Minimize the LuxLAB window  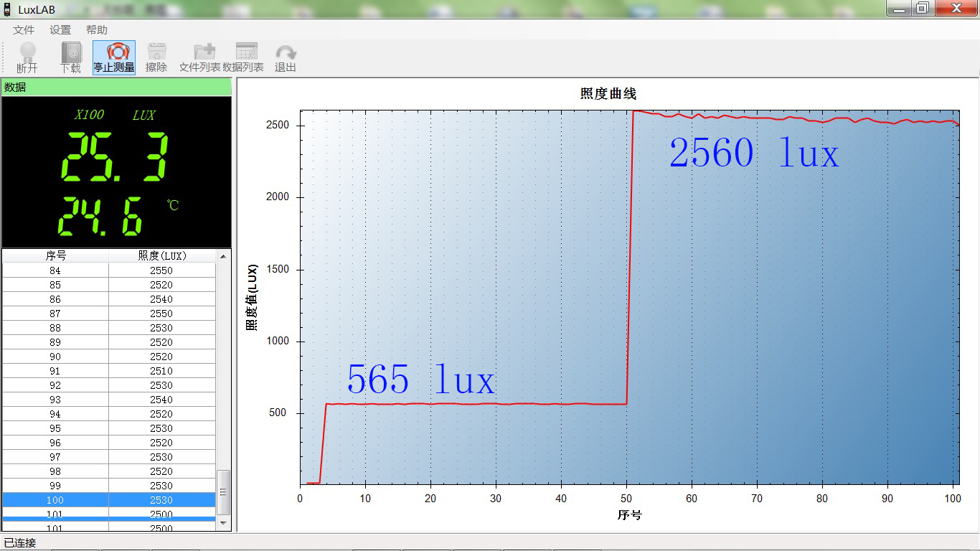tap(899, 8)
